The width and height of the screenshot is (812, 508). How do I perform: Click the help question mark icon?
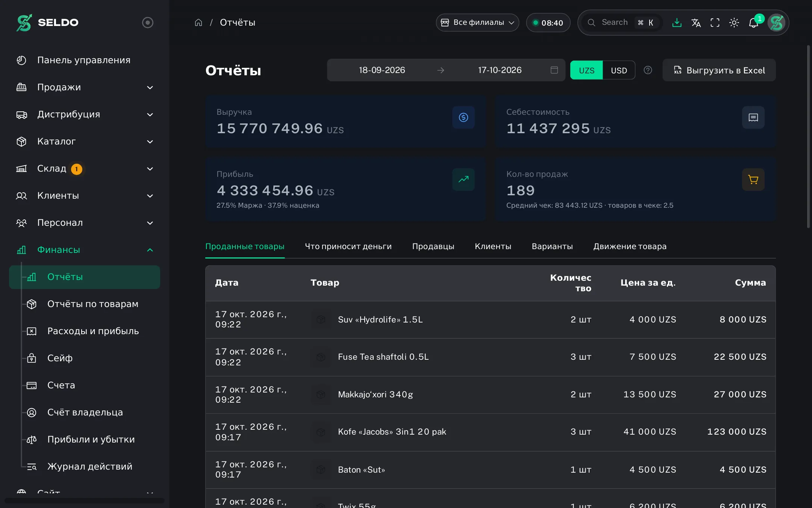click(x=648, y=70)
